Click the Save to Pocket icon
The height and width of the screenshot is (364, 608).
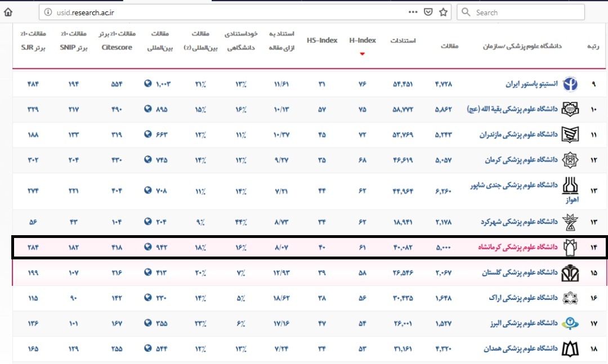coord(428,12)
